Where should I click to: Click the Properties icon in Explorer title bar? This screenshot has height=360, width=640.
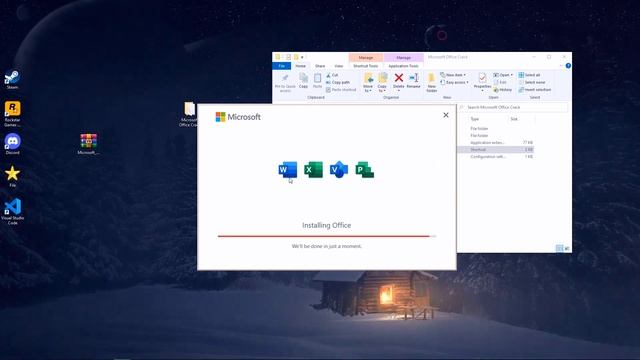point(288,57)
